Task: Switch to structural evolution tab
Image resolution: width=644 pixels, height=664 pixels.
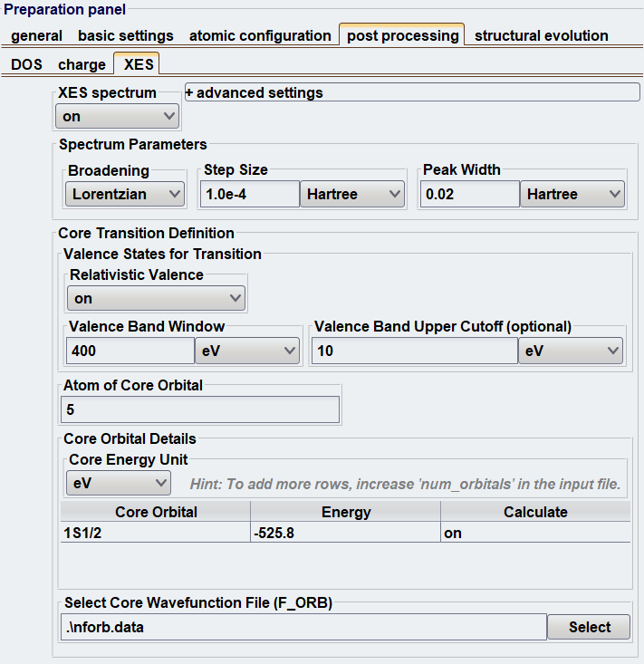Action: click(541, 35)
